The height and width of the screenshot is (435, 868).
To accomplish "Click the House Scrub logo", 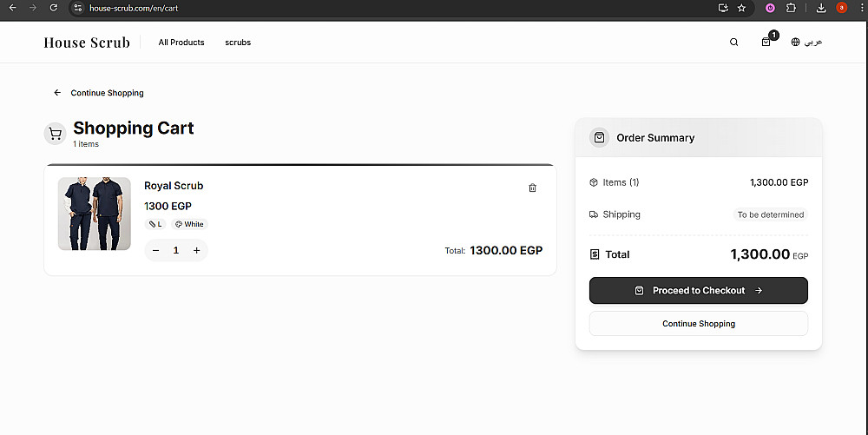I will 87,43.
